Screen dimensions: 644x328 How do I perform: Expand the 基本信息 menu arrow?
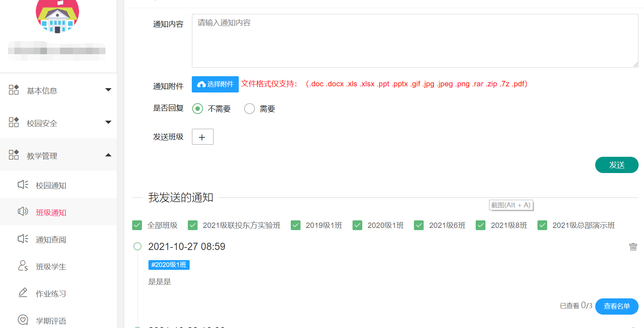108,90
